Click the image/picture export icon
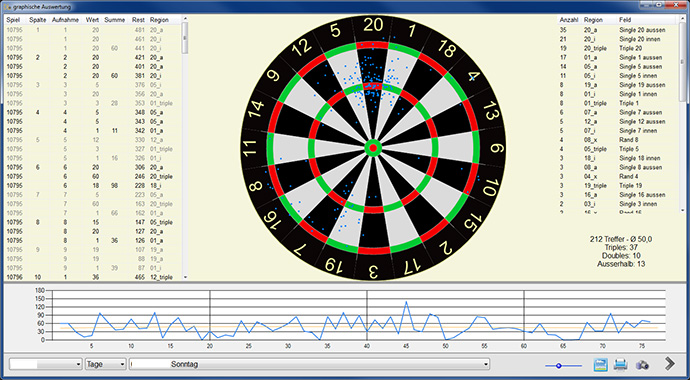Viewport: 690px width, 380px height. point(601,364)
